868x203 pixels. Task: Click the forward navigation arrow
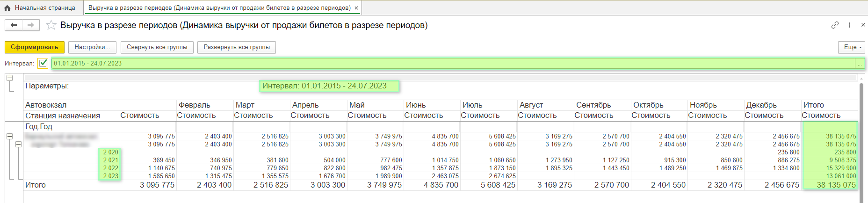(31, 25)
